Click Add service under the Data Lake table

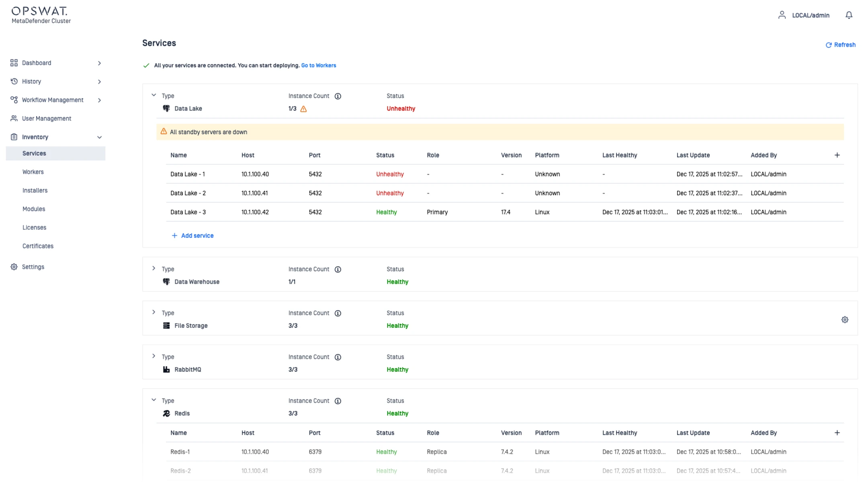[x=192, y=236]
